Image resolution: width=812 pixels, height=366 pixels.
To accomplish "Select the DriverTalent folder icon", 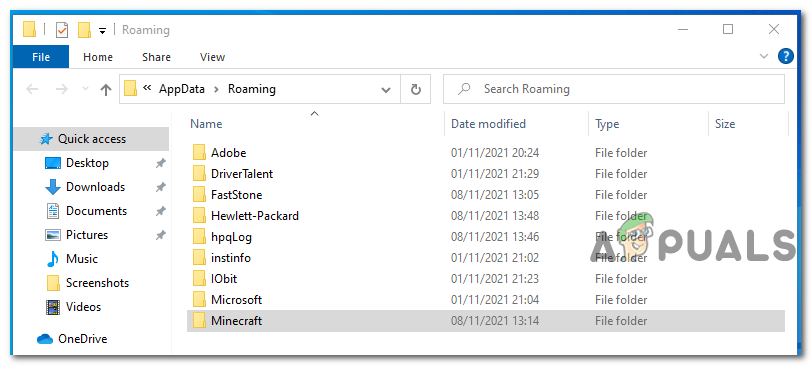I will pos(199,174).
